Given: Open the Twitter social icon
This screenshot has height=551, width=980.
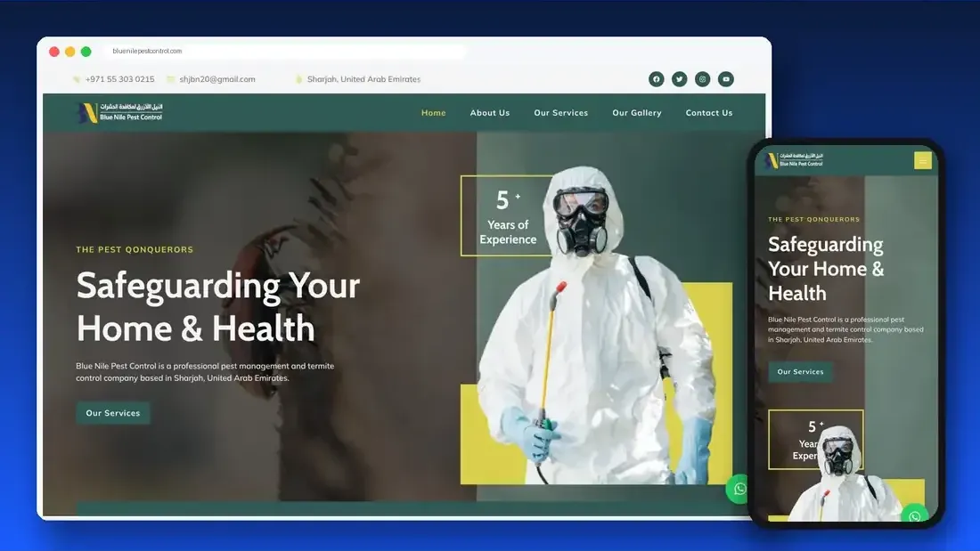Looking at the screenshot, I should (x=680, y=79).
